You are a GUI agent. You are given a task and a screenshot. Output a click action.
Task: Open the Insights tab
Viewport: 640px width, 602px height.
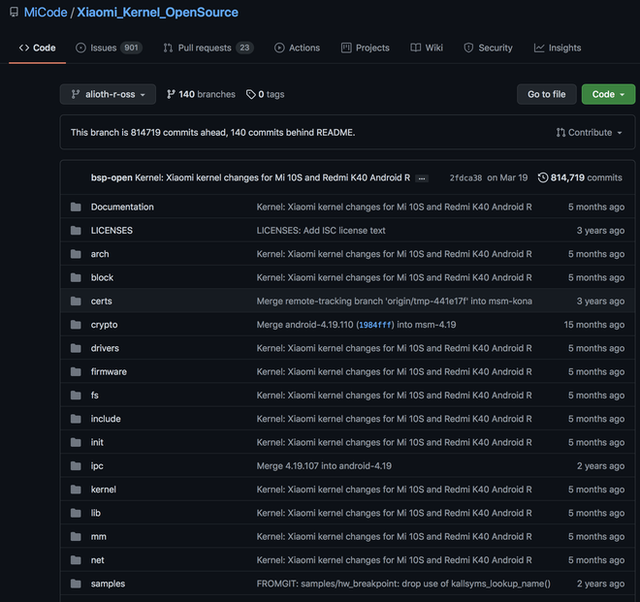pyautogui.click(x=558, y=48)
